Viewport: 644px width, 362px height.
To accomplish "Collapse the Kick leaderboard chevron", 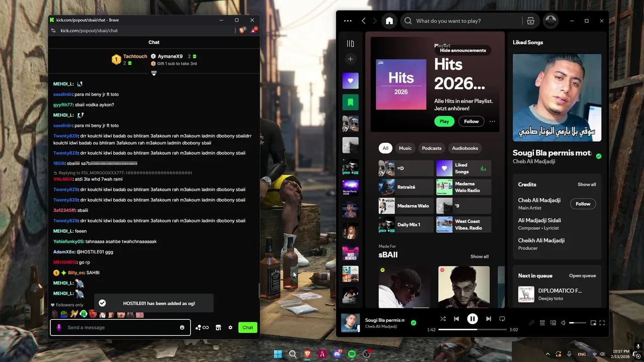I will [x=154, y=73].
